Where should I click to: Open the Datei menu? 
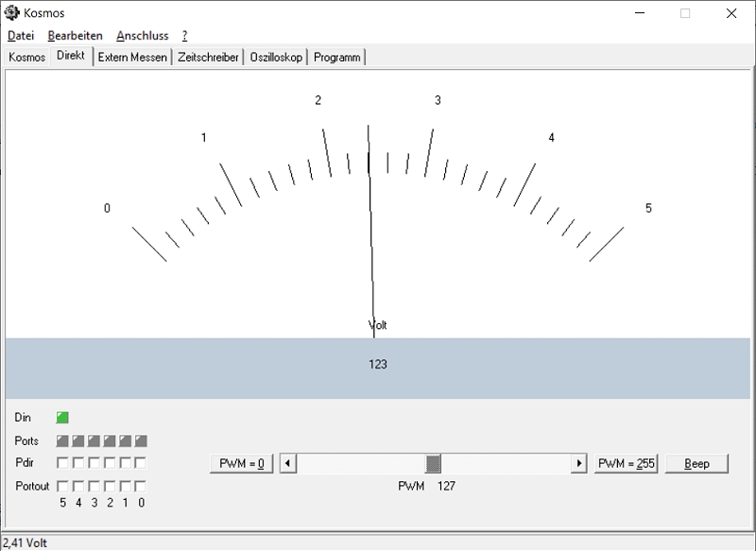click(x=20, y=36)
